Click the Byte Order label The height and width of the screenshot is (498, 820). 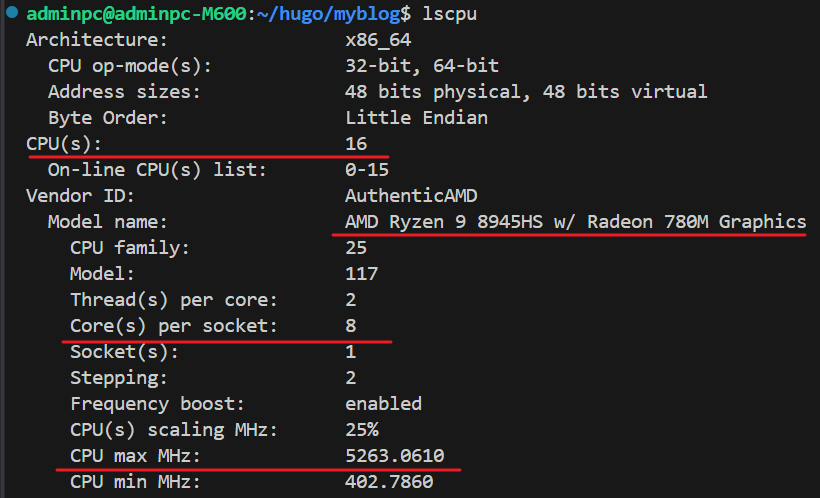coord(108,118)
